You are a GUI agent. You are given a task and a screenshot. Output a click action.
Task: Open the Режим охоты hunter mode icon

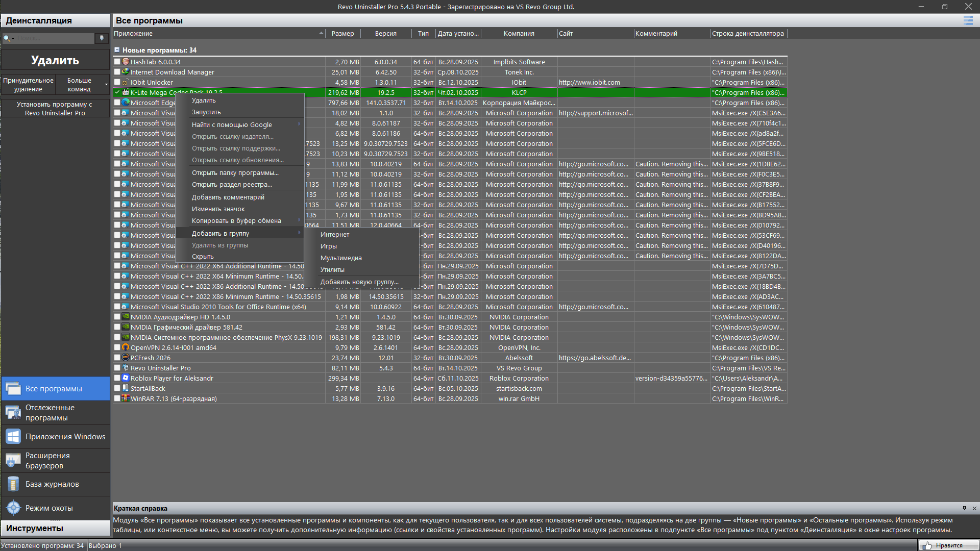[13, 508]
